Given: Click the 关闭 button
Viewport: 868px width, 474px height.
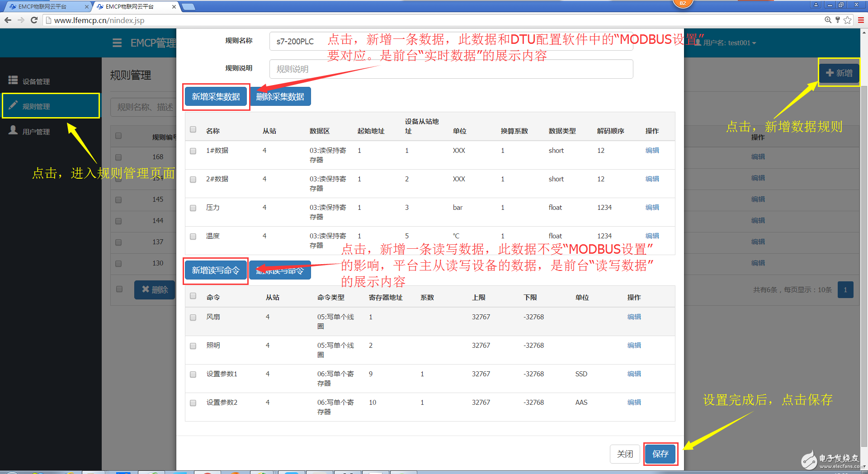Looking at the screenshot, I should [x=625, y=454].
